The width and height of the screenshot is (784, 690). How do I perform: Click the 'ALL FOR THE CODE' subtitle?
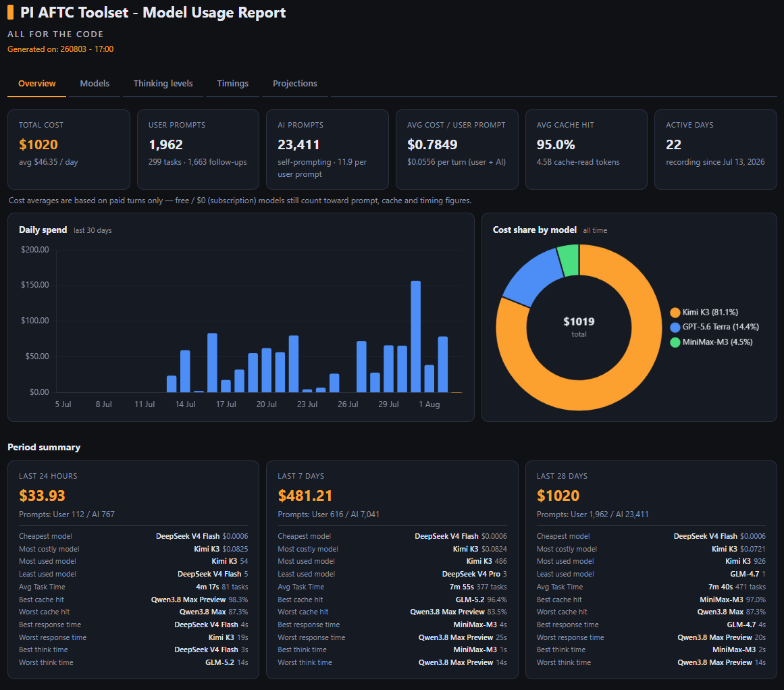point(55,34)
